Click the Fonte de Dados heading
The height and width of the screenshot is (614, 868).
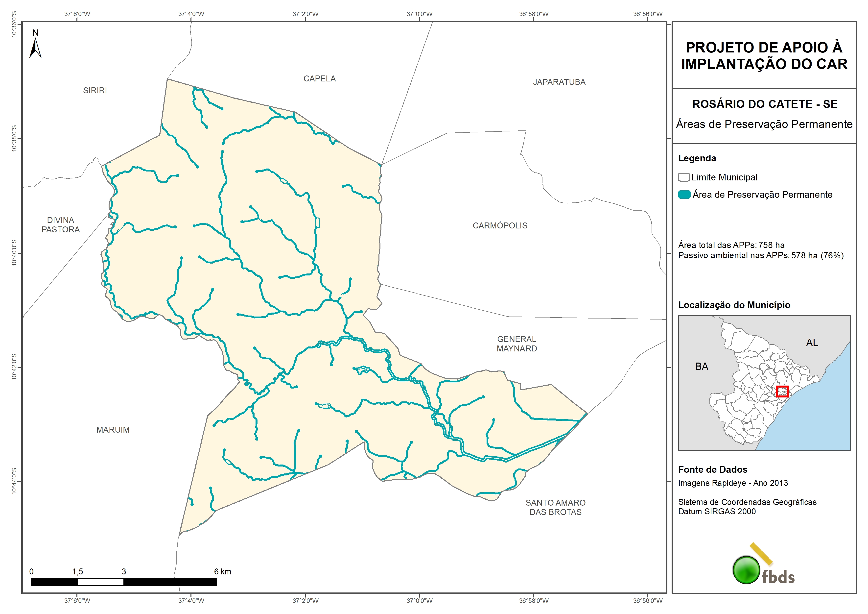(x=713, y=469)
